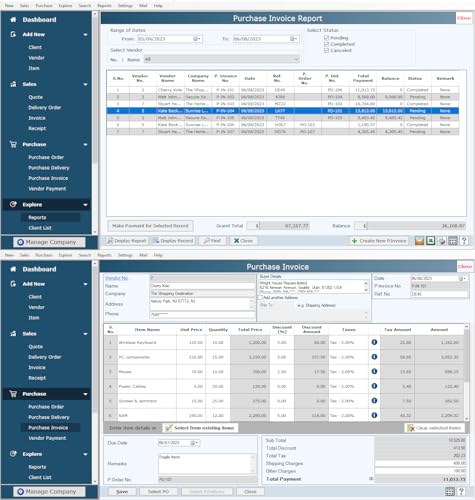This screenshot has width=475, height=500.
Task: Show tax info icon for PC components row
Action: coord(374,357)
